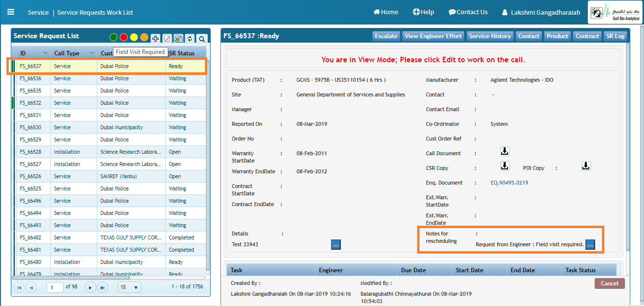This screenshot has height=306, width=644.
Task: Click the edit request notepad icon
Action: click(x=167, y=38)
